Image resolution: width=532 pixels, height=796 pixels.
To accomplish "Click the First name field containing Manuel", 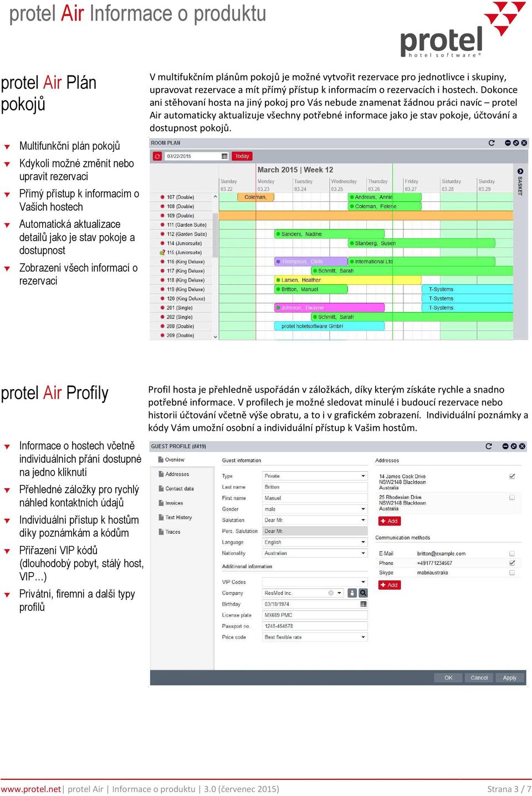I will [x=315, y=498].
